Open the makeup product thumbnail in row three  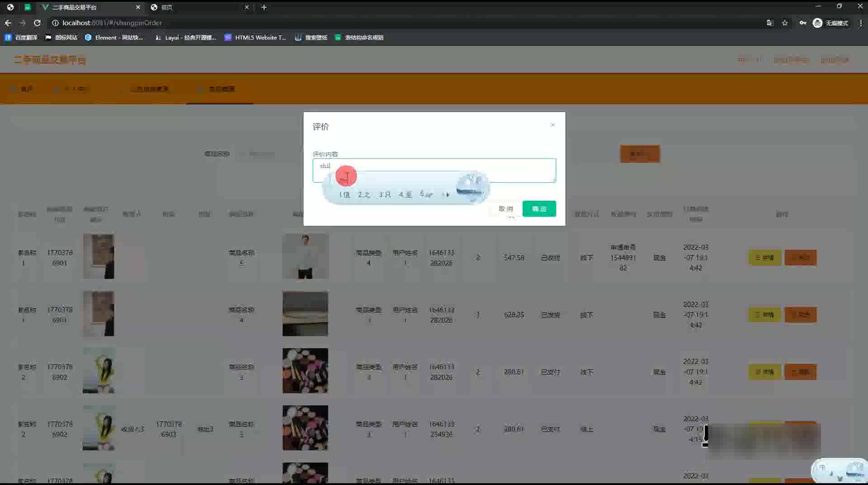tap(305, 371)
